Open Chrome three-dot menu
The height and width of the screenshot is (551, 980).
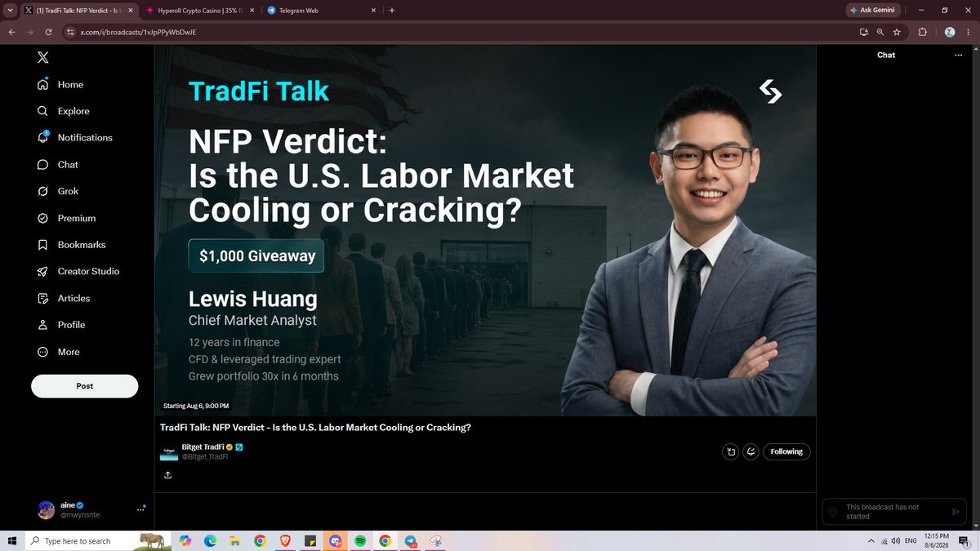coord(969,32)
